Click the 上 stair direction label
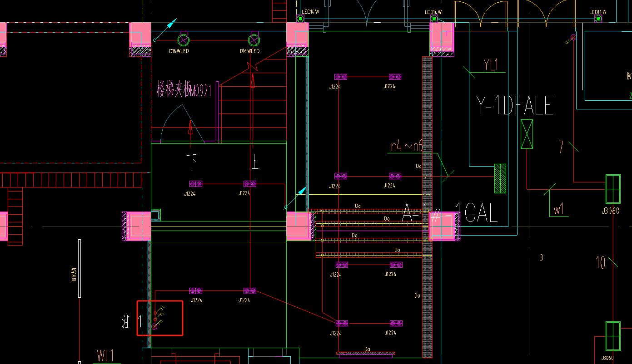This screenshot has width=632, height=364. (254, 162)
